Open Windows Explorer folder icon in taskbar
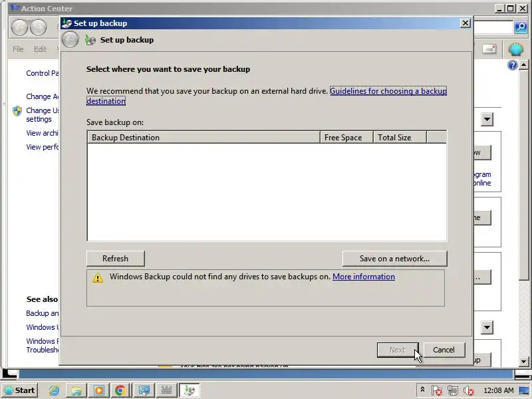Image resolution: width=532 pixels, height=399 pixels. [76, 390]
